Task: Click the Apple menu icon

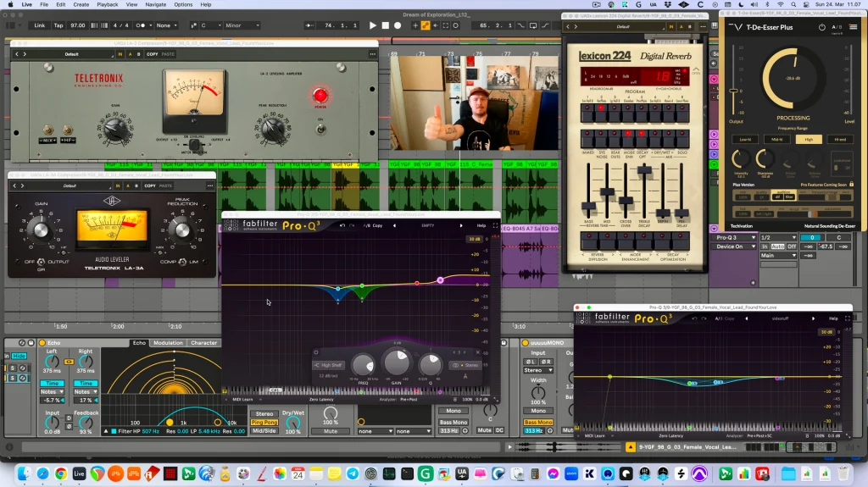Action: [x=10, y=4]
